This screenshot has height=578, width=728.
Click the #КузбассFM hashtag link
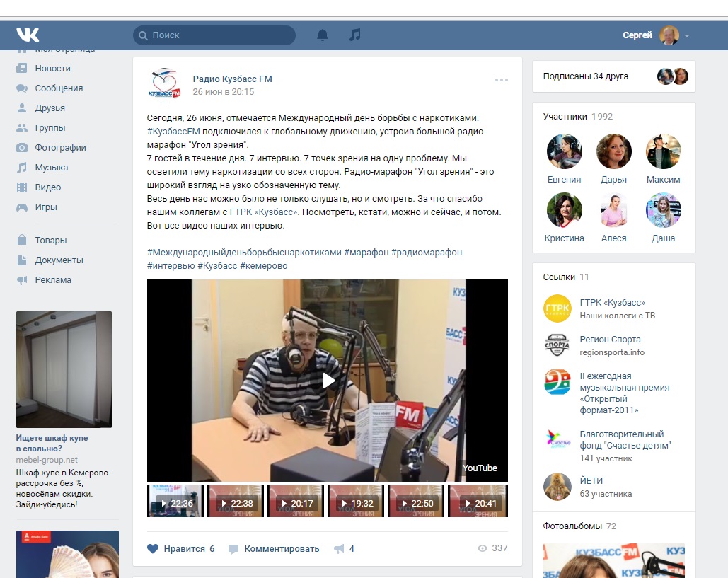pyautogui.click(x=173, y=132)
